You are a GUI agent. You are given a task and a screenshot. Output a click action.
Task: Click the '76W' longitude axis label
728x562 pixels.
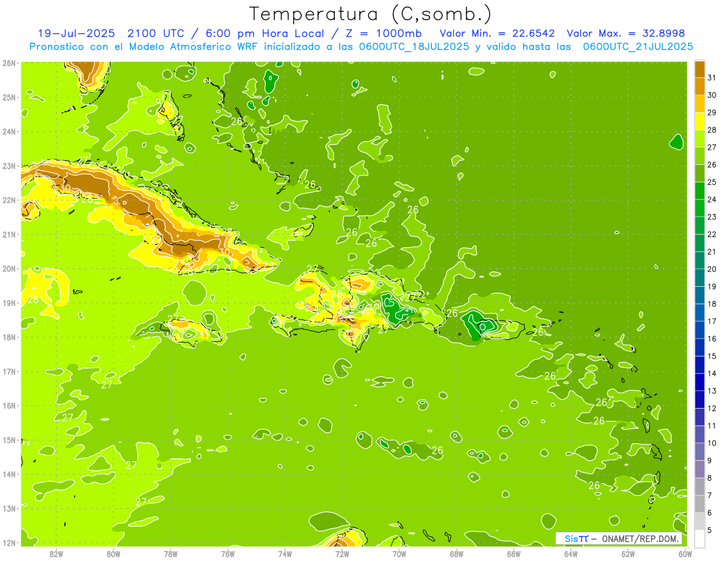click(x=227, y=554)
